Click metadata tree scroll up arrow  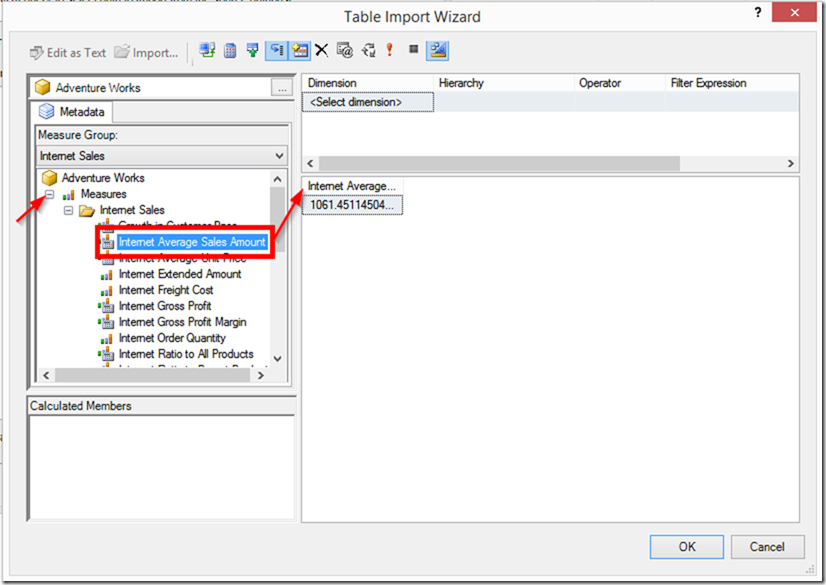coord(278,179)
